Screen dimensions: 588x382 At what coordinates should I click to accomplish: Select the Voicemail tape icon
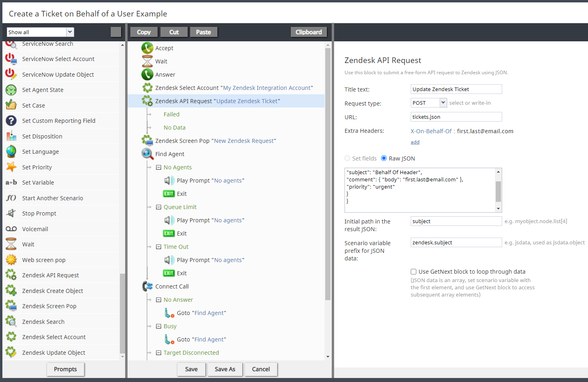click(11, 229)
